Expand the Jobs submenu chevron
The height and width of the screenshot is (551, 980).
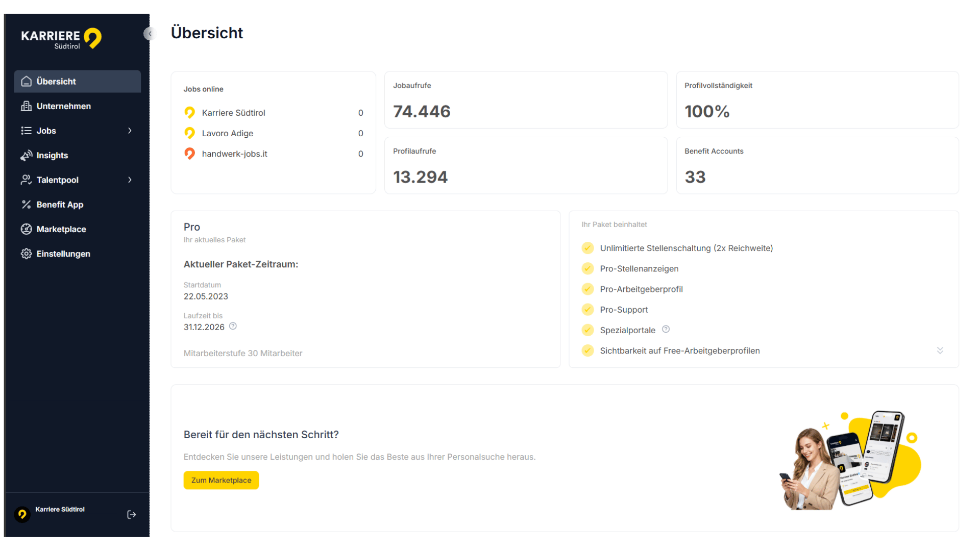(130, 131)
